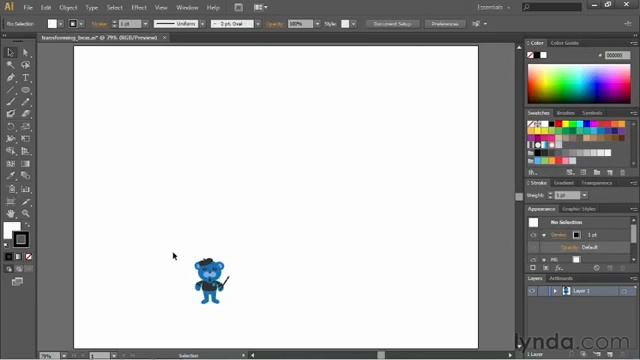
Task: Select the Slice tool
Action: pos(25,202)
